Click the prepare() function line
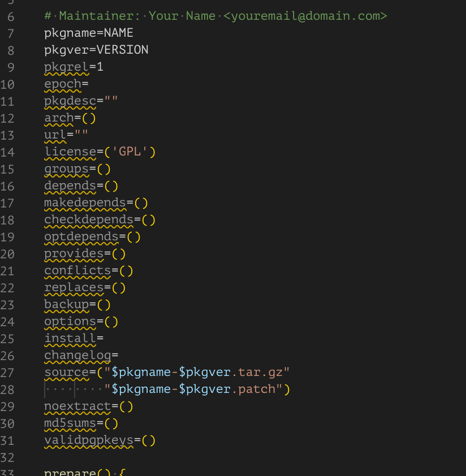The width and height of the screenshot is (466, 476). [85, 473]
